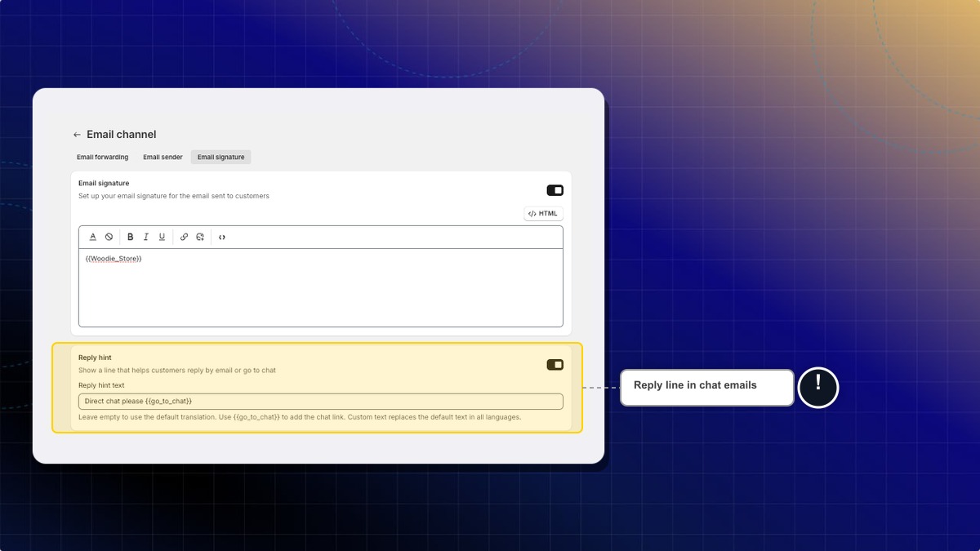Click the 'Email channel' page title
Screen dimensions: 980x551
pyautogui.click(x=121, y=135)
